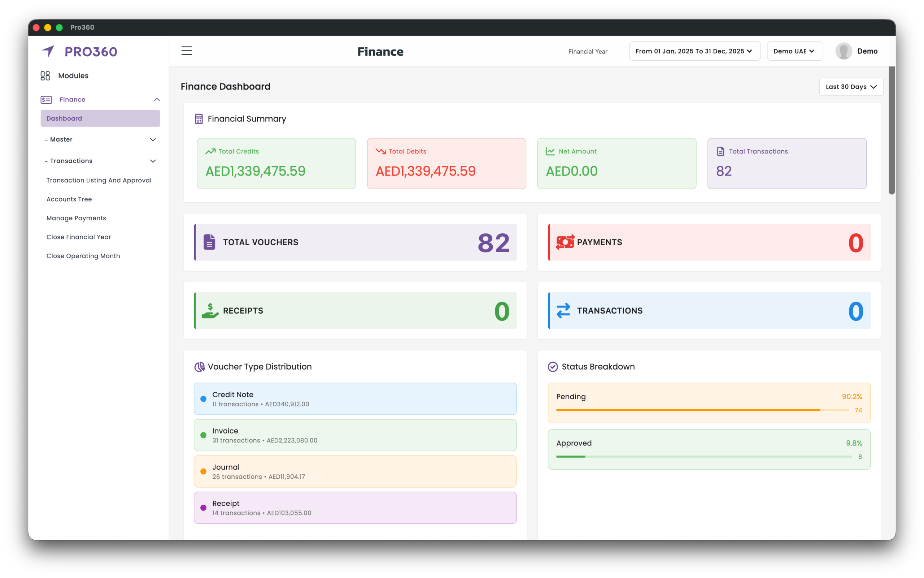Open the Demo UAE company dropdown
This screenshot has height=578, width=924.
794,51
